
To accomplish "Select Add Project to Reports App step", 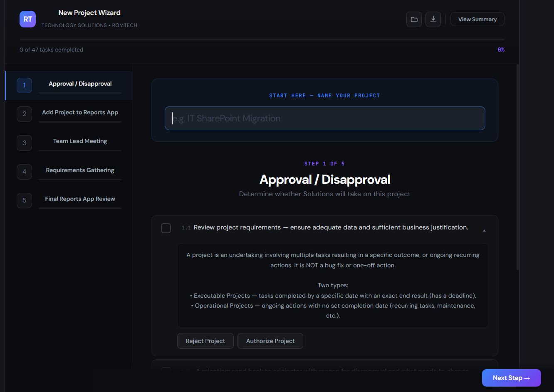I will point(69,114).
